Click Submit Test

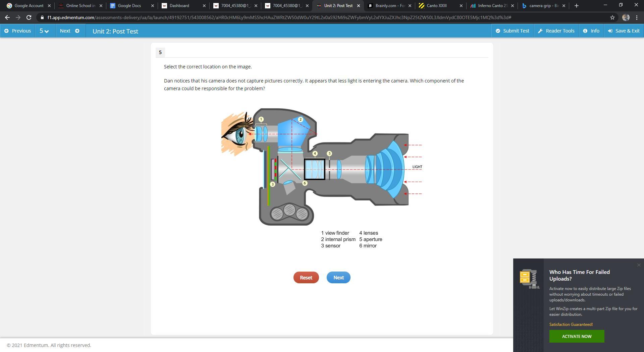[513, 31]
